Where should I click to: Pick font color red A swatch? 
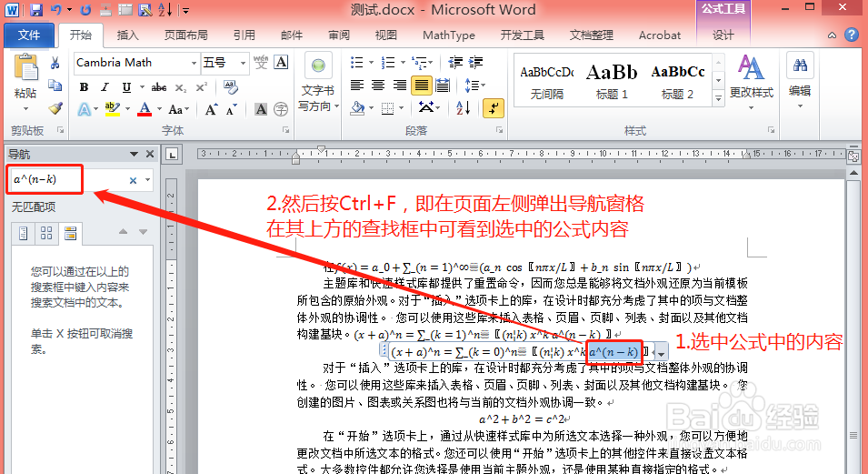(145, 108)
